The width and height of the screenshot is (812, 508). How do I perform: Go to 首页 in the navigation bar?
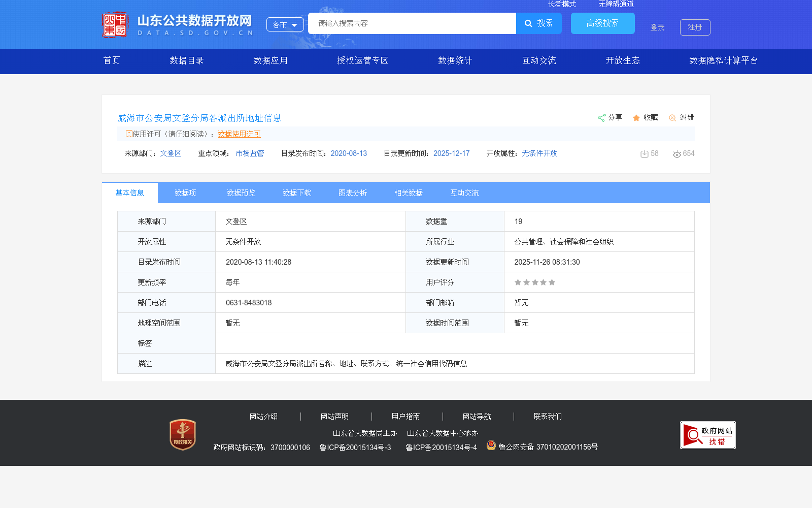click(x=112, y=60)
